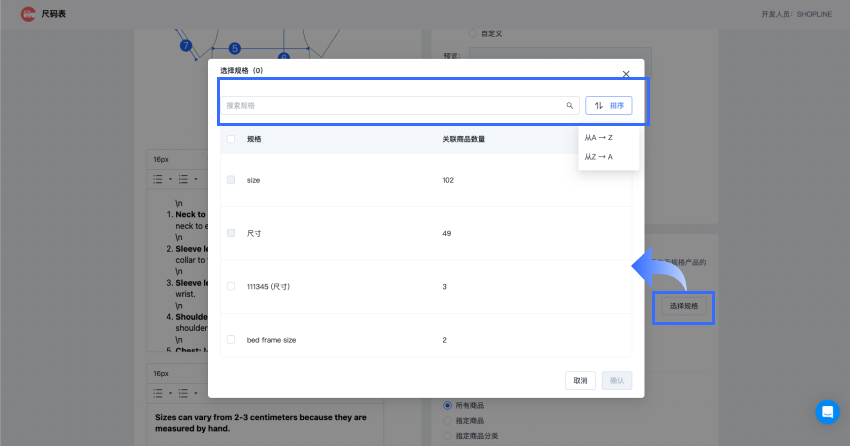Viewport: 850px width, 447px height.
Task: Click the blue marker 7 on size diagram
Action: (186, 46)
